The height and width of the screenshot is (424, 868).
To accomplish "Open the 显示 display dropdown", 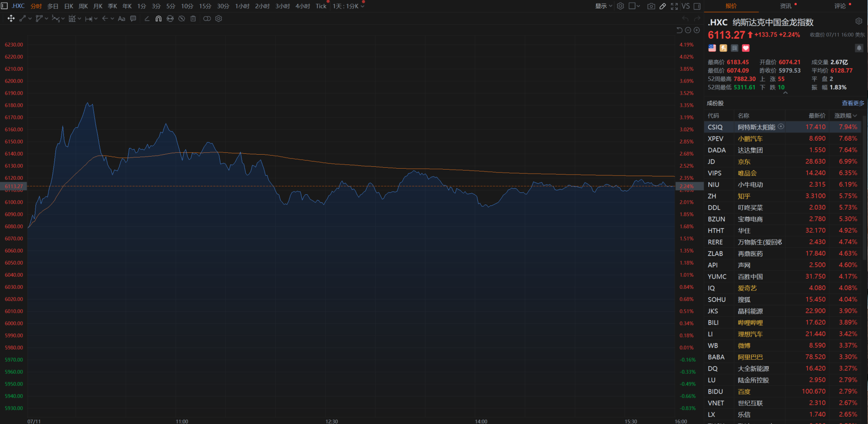I will [603, 6].
